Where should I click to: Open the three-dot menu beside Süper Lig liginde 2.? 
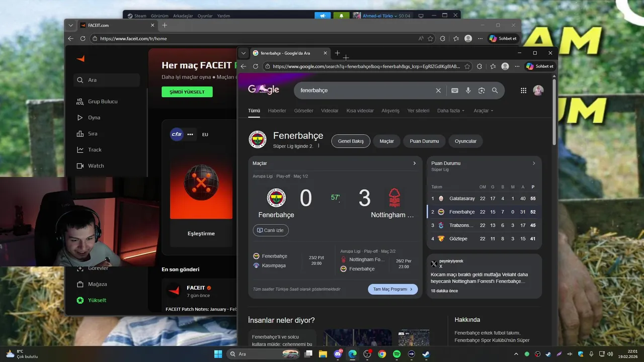(x=318, y=146)
